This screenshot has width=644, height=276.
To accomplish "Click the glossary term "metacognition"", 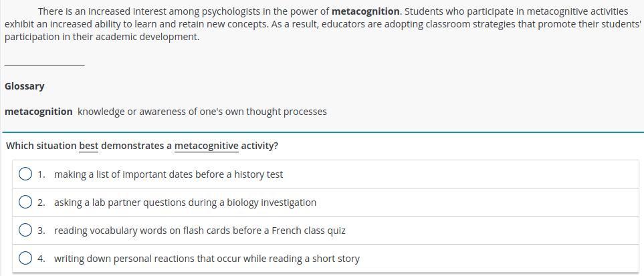I will (x=38, y=112).
